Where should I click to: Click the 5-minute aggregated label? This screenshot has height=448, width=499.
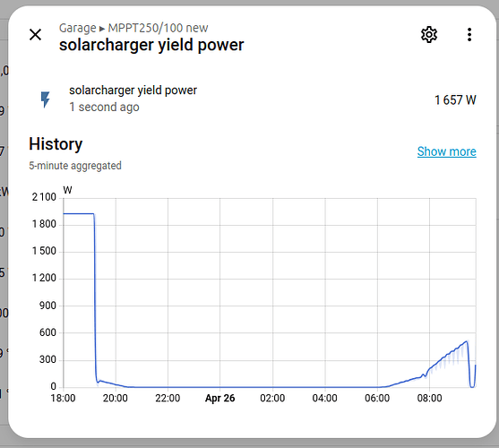75,166
